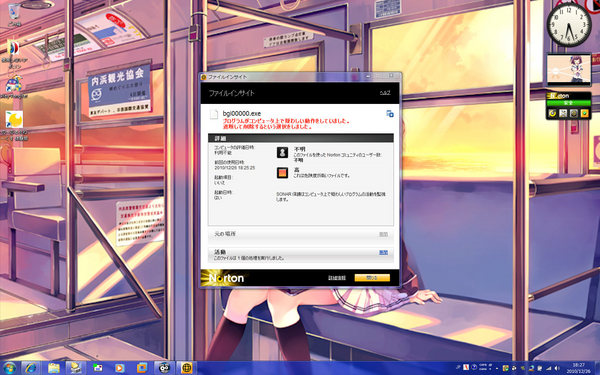
Task: Click the red-and-white IME icon in the language bar
Action: 466,367
